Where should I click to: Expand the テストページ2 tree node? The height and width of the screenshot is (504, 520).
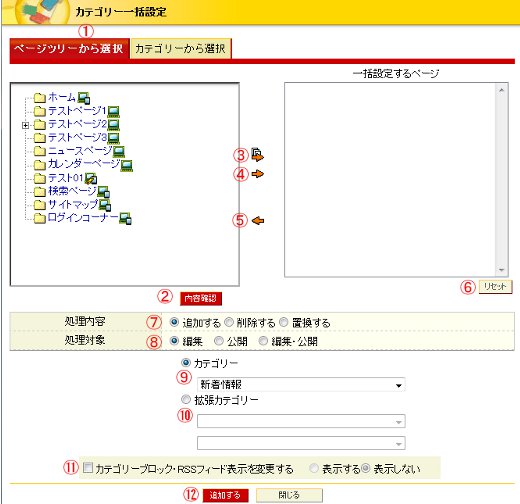(x=25, y=125)
